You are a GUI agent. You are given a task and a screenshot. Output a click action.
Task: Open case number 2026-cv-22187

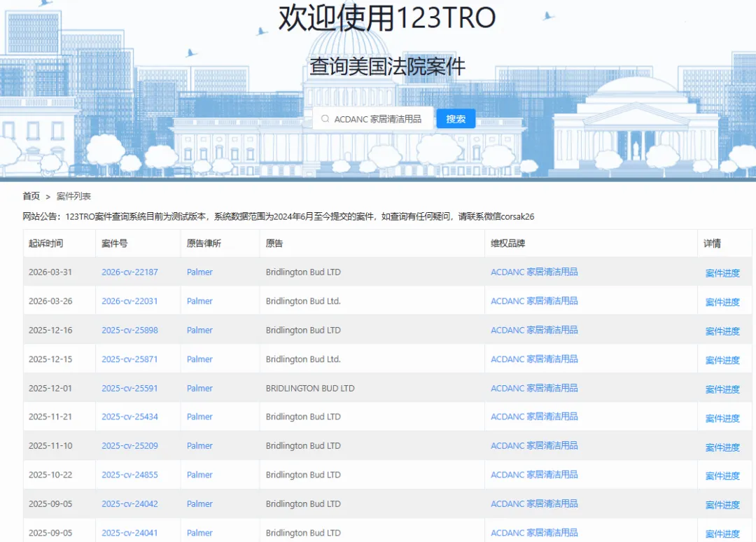point(129,272)
